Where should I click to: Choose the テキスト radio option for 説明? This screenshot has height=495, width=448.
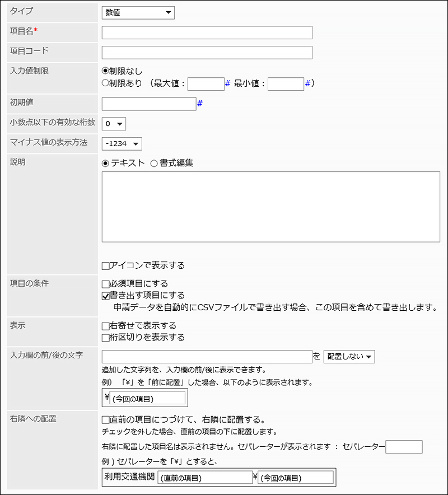click(x=105, y=164)
